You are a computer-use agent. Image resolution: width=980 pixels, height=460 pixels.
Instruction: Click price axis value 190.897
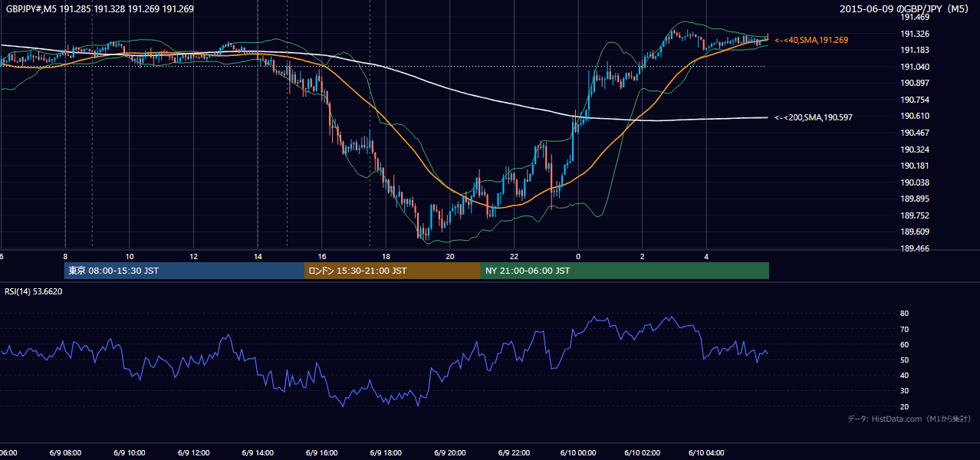[915, 83]
